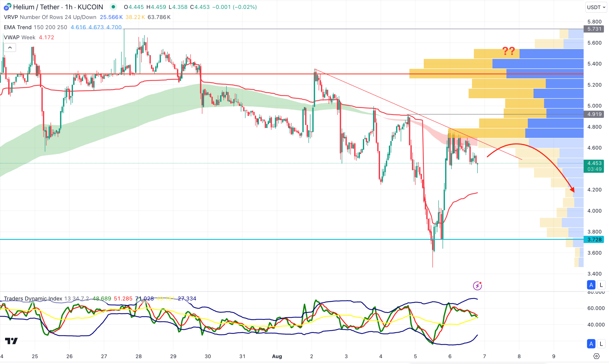Screen dimensions: 609x364
Task: Click the TradingView logo
Action: pos(11,341)
